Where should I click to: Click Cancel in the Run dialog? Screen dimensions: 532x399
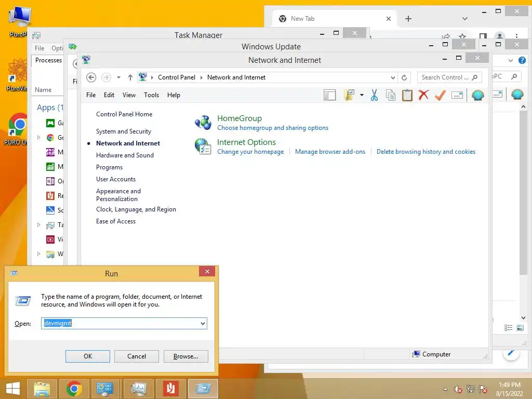click(137, 356)
